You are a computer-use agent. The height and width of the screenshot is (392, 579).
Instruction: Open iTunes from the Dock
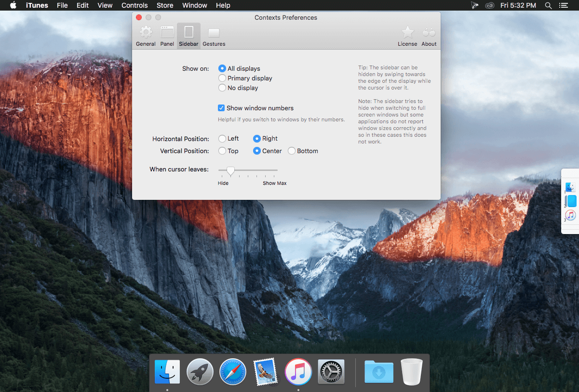point(298,371)
